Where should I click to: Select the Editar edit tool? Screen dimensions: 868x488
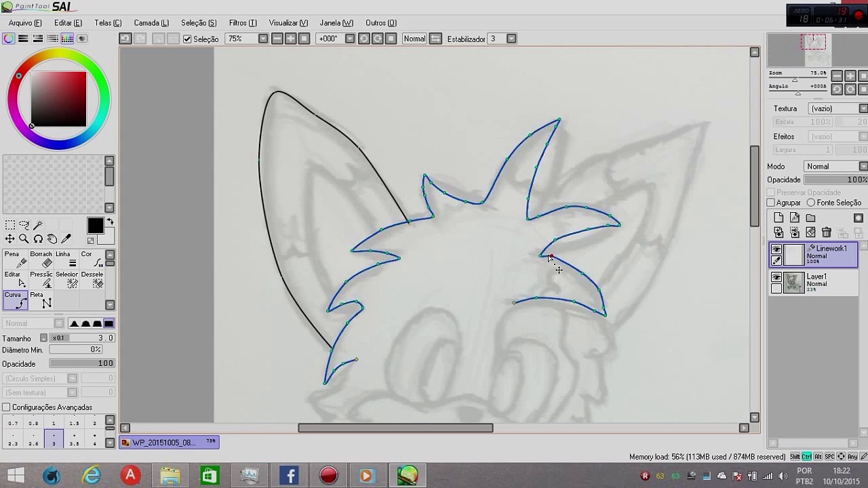click(x=15, y=279)
